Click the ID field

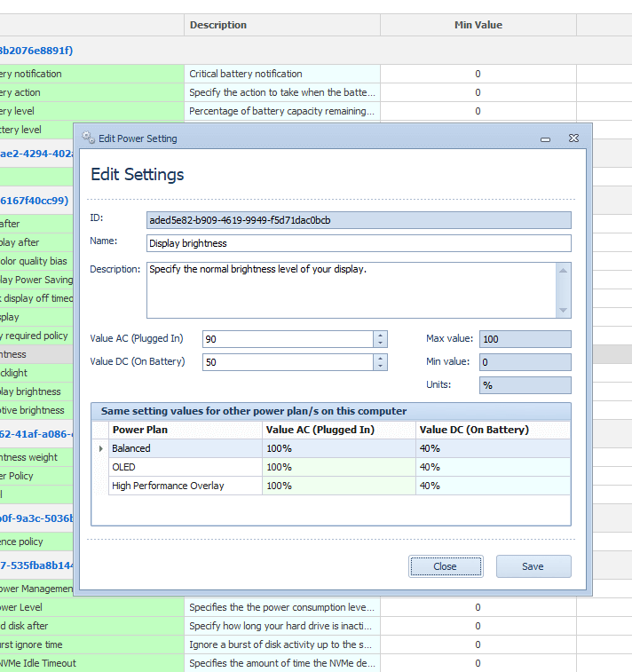359,220
